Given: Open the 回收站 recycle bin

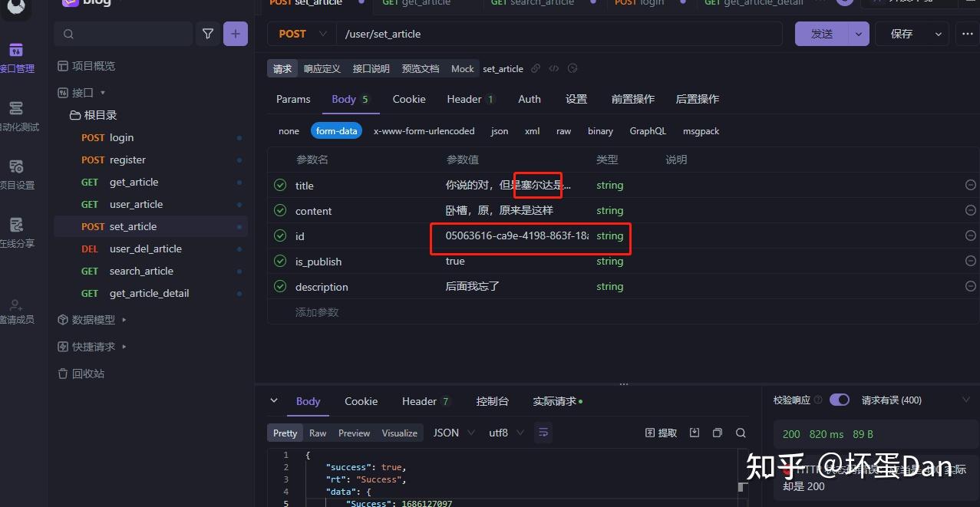Looking at the screenshot, I should click(86, 374).
